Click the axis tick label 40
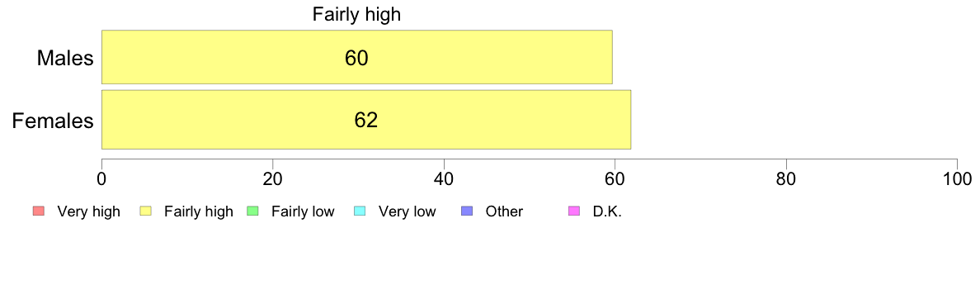 coord(444,178)
